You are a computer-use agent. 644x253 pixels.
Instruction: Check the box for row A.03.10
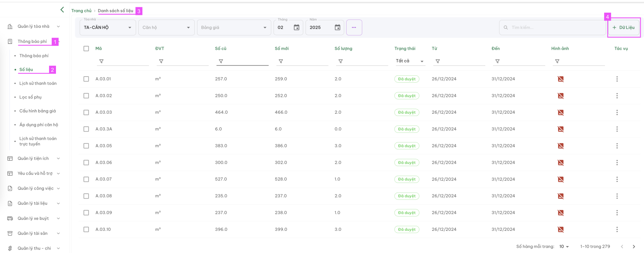click(x=86, y=229)
